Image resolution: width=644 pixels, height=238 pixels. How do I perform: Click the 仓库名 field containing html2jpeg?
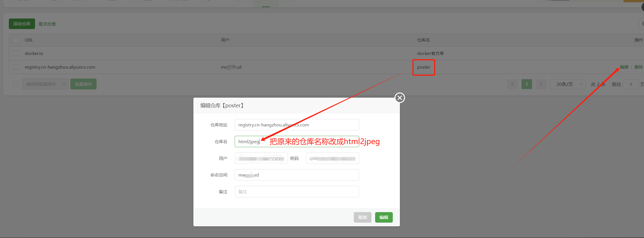[297, 142]
